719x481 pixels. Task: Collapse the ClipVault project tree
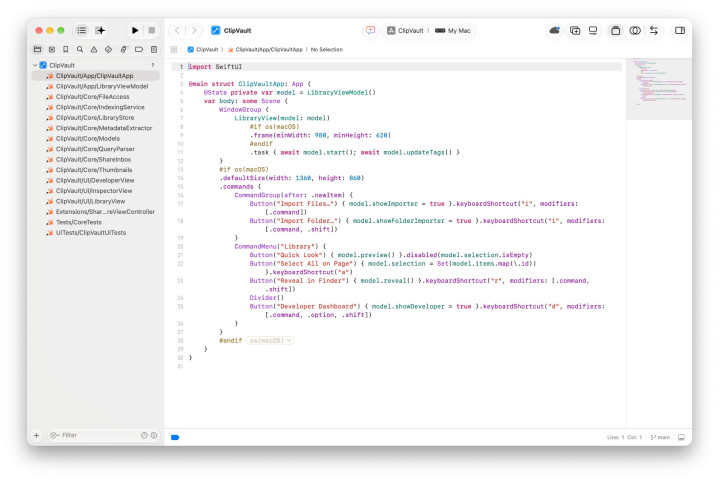35,65
